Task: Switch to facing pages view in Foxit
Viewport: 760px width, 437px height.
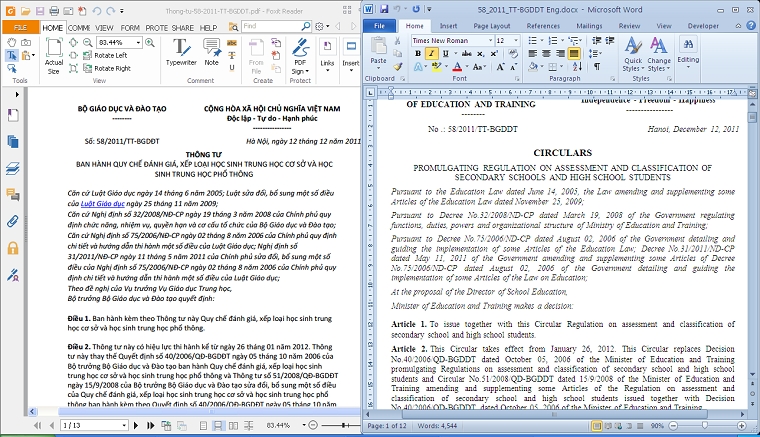Action: (233, 425)
